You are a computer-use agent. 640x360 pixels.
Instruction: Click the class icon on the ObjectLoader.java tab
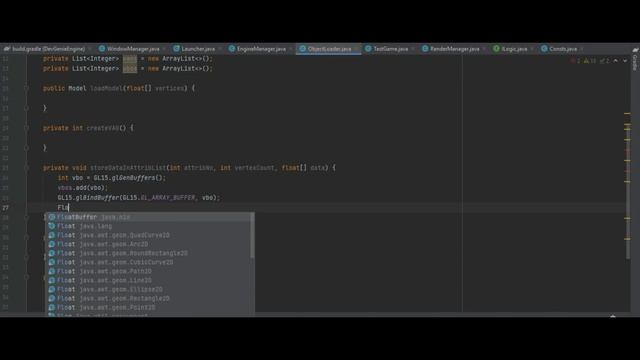pos(302,49)
